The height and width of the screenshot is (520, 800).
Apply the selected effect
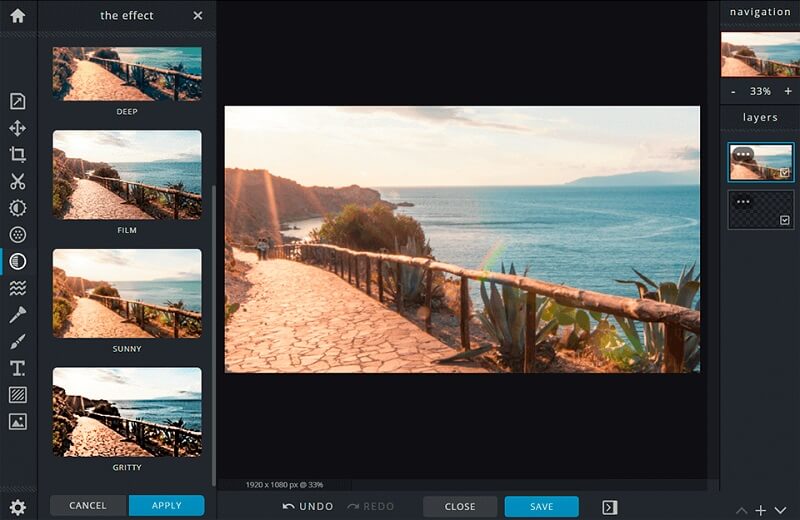point(166,506)
